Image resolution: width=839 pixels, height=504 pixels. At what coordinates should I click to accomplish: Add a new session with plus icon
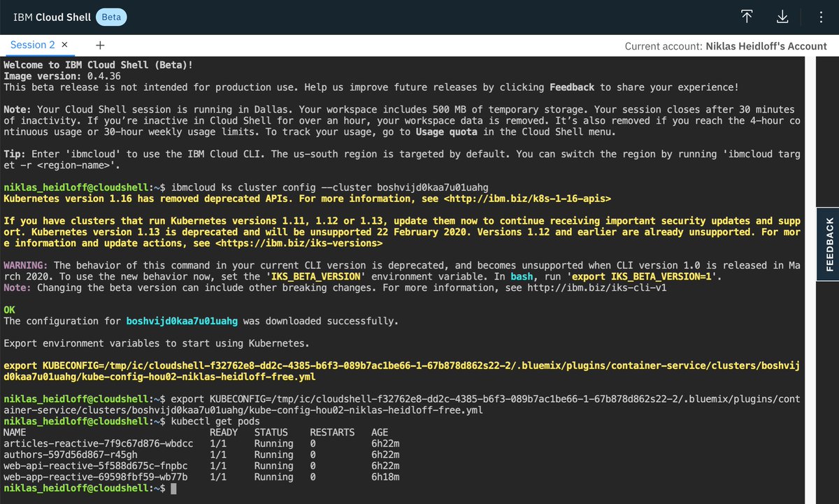point(100,45)
